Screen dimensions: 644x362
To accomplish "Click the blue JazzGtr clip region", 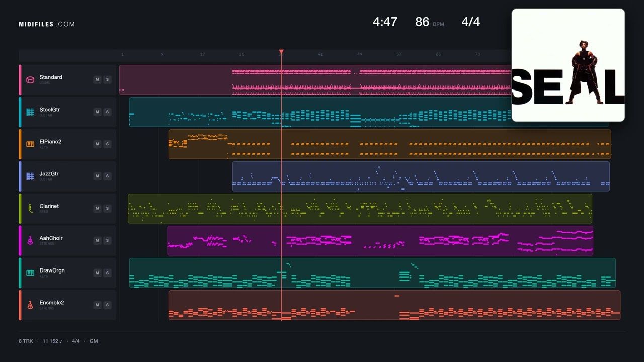I will [x=421, y=176].
